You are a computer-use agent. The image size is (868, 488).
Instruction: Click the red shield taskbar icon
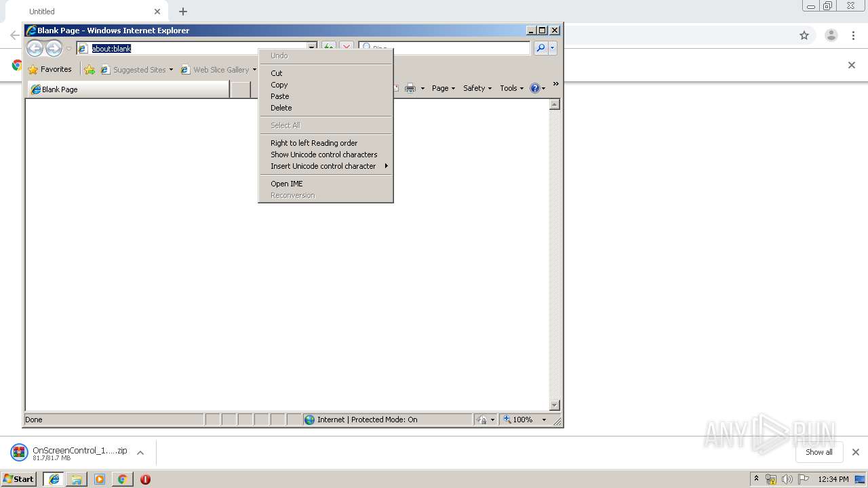click(145, 479)
